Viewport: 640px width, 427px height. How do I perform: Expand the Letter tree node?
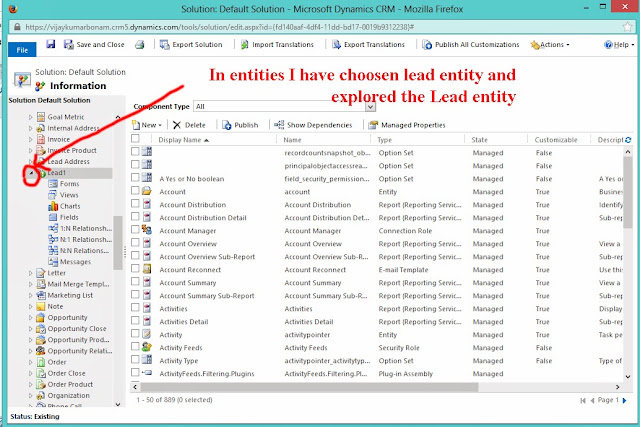[x=31, y=273]
